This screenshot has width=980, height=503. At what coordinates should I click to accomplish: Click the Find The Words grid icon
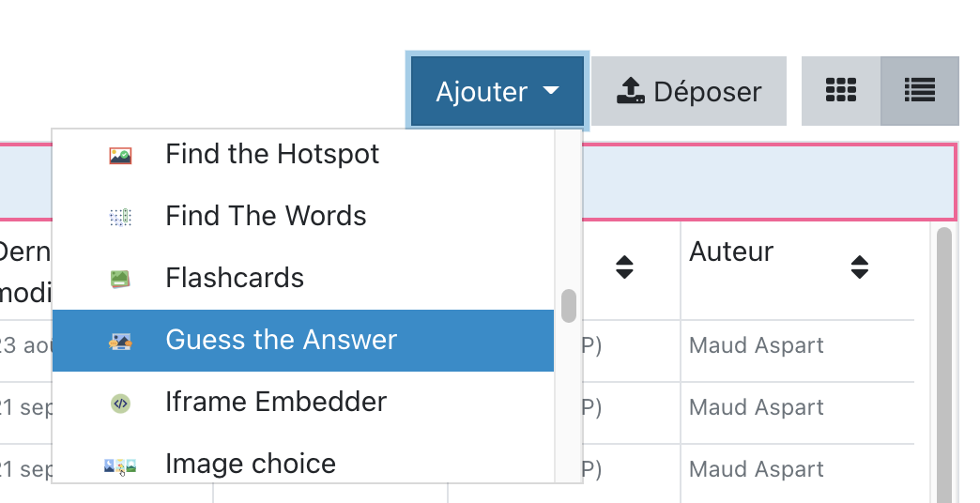[120, 217]
